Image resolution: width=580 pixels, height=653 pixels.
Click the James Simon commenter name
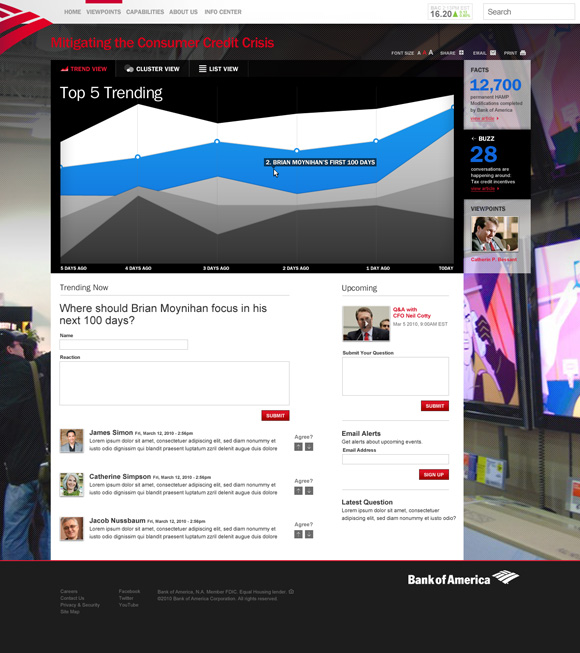tap(111, 433)
